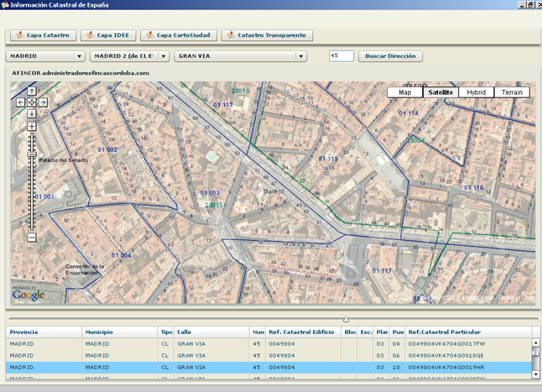The height and width of the screenshot is (392, 542).
Task: Click the Google logo on the map
Action: pyautogui.click(x=29, y=295)
